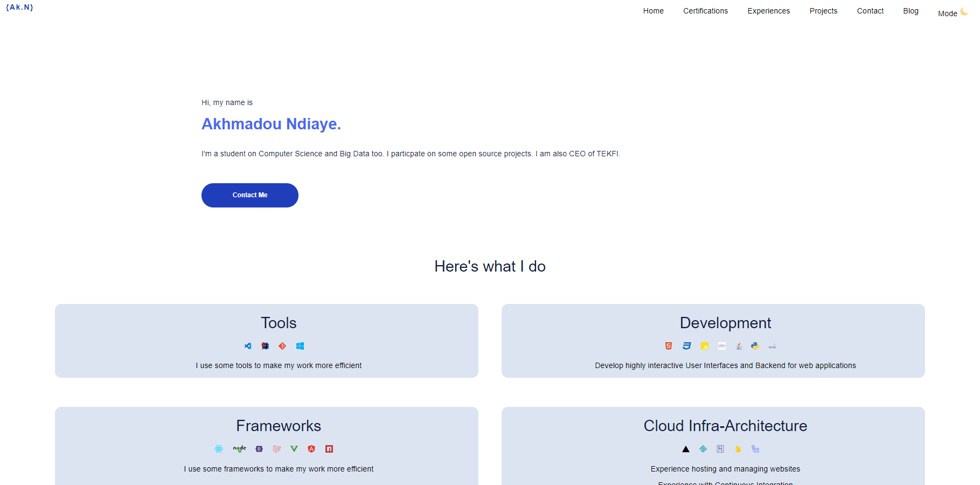Click the Visual Studio Code icon

point(248,346)
